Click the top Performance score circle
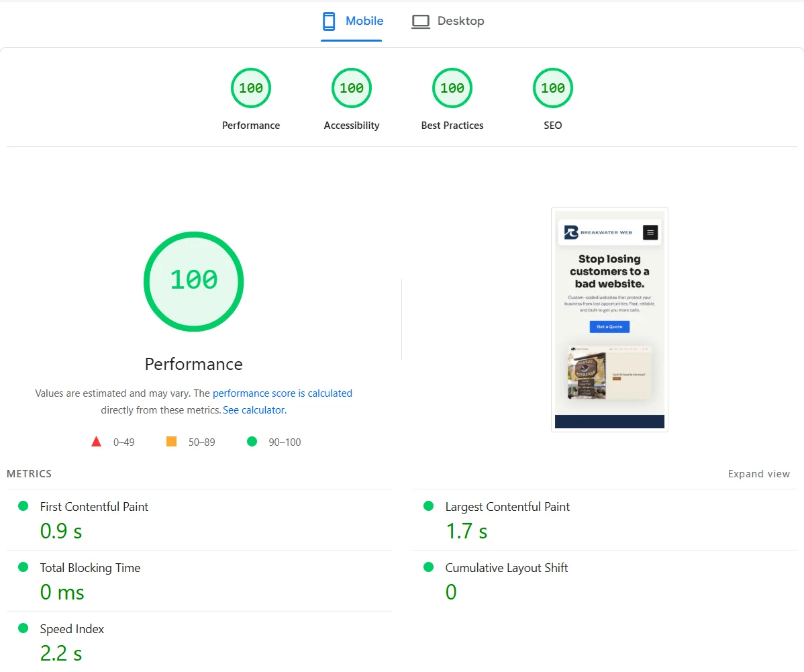The image size is (804, 672). click(251, 88)
